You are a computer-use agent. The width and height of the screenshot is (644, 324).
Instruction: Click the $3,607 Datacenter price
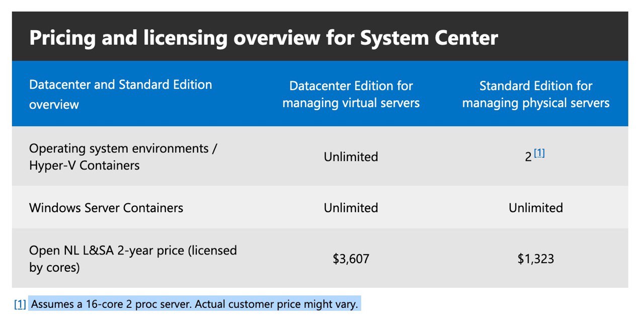[351, 259]
